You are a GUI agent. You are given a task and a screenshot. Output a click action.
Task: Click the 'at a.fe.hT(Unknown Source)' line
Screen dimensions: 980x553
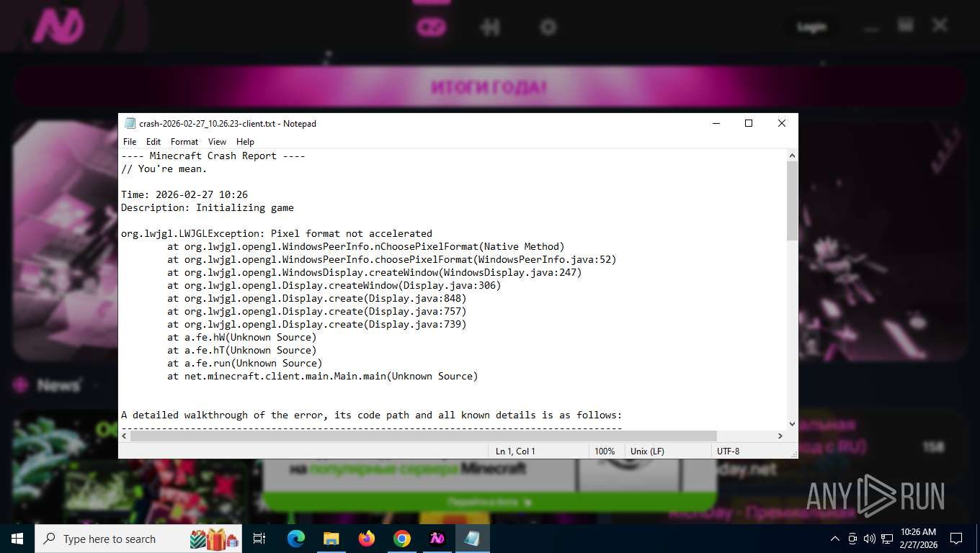(x=242, y=350)
